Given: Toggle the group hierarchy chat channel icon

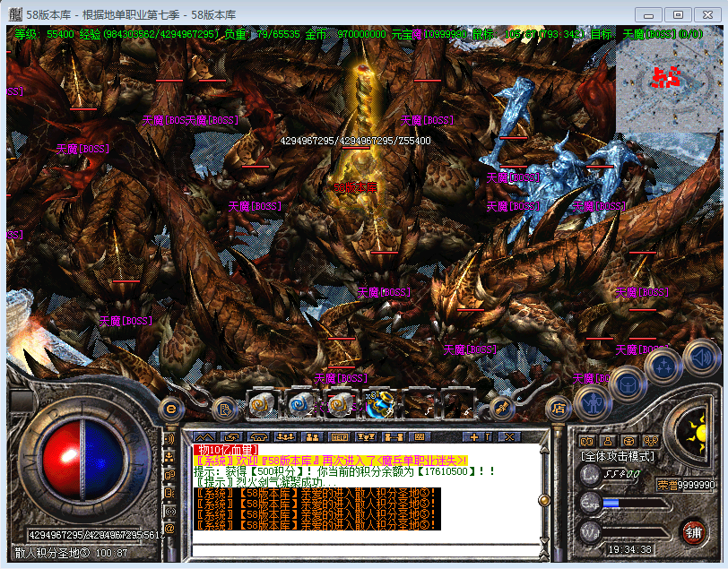Looking at the screenshot, I should [170, 457].
